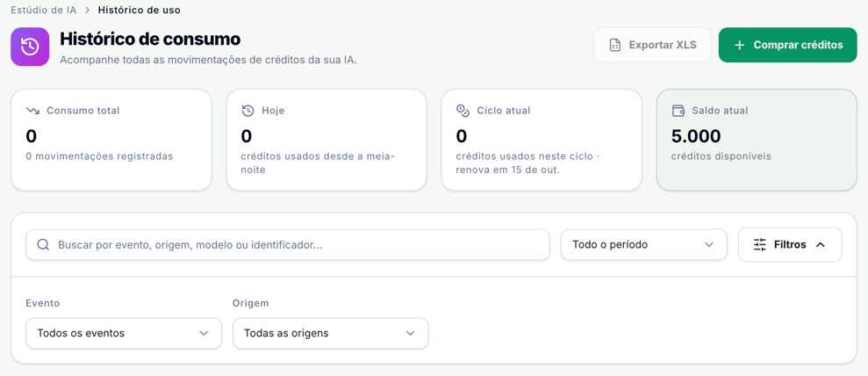Click the Ciclo atual coins icon
Viewport: 868px width, 376px height.
pos(463,111)
